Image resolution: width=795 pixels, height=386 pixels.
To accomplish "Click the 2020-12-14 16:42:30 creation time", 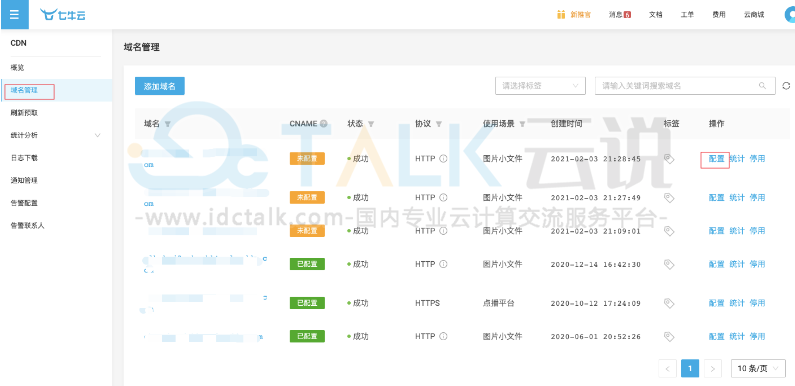I will (x=595, y=264).
